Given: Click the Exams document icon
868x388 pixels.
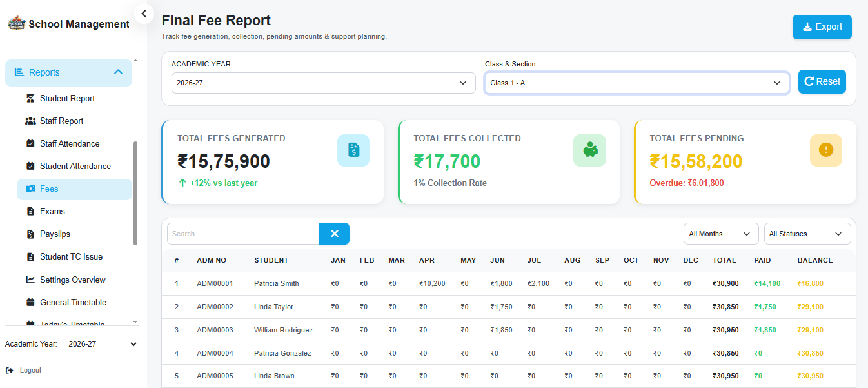Looking at the screenshot, I should click(x=30, y=211).
